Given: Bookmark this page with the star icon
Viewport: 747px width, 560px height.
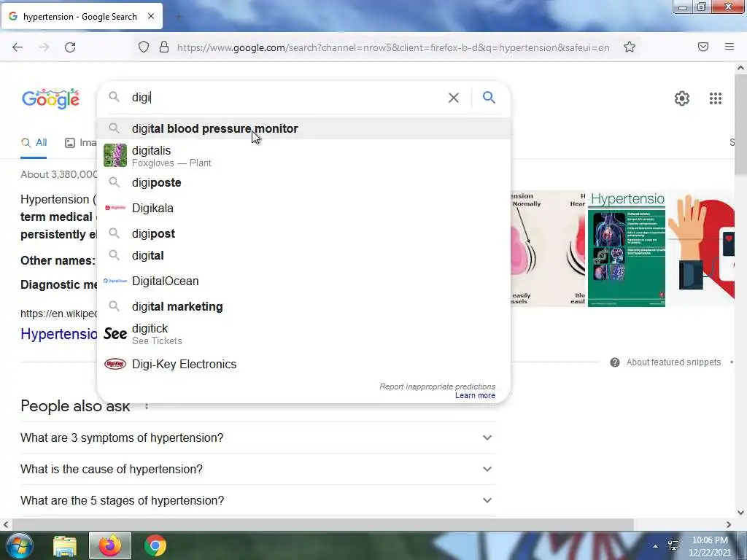Looking at the screenshot, I should 630,47.
